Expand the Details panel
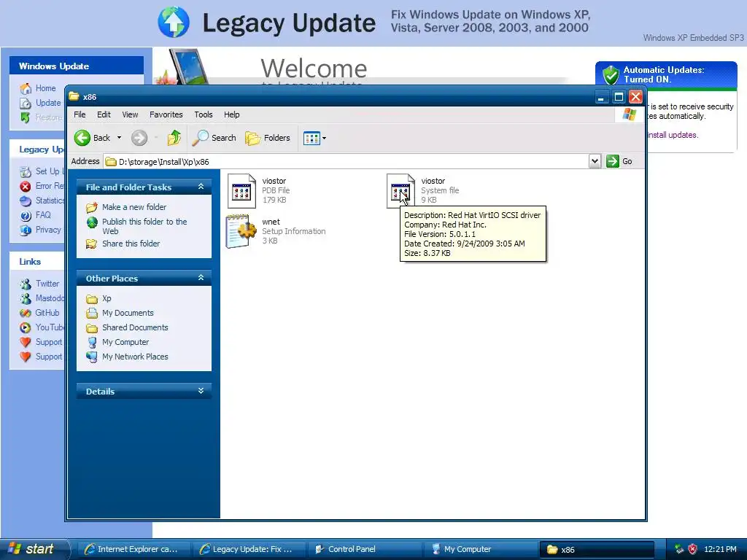 pos(201,391)
